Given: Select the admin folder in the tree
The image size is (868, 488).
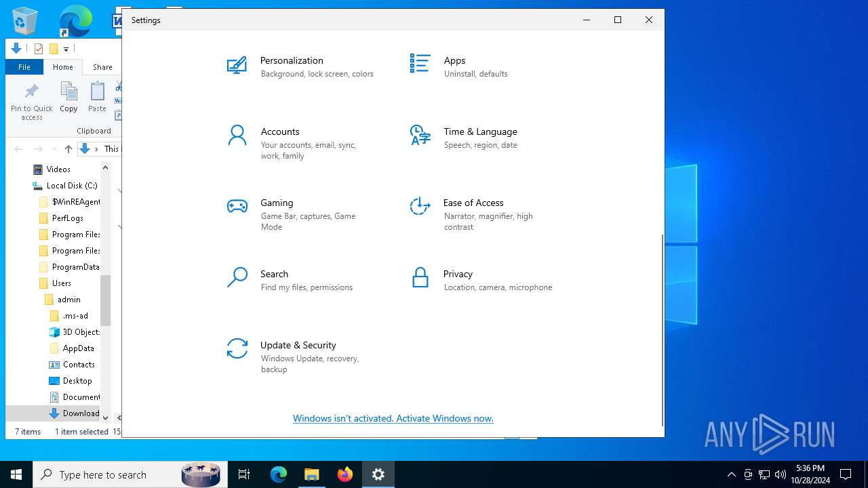Looking at the screenshot, I should pos(68,299).
